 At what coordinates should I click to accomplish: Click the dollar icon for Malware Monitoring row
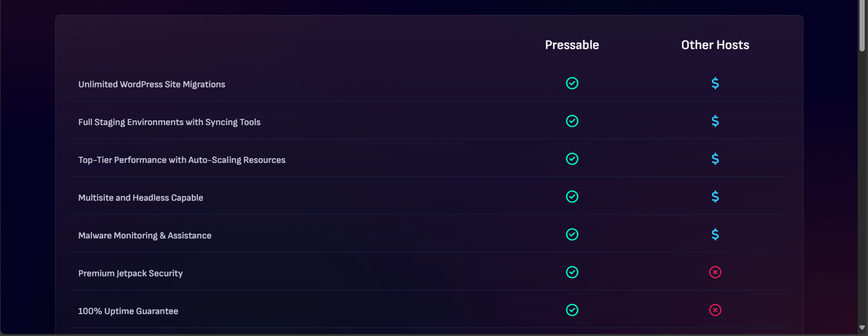pyautogui.click(x=715, y=234)
